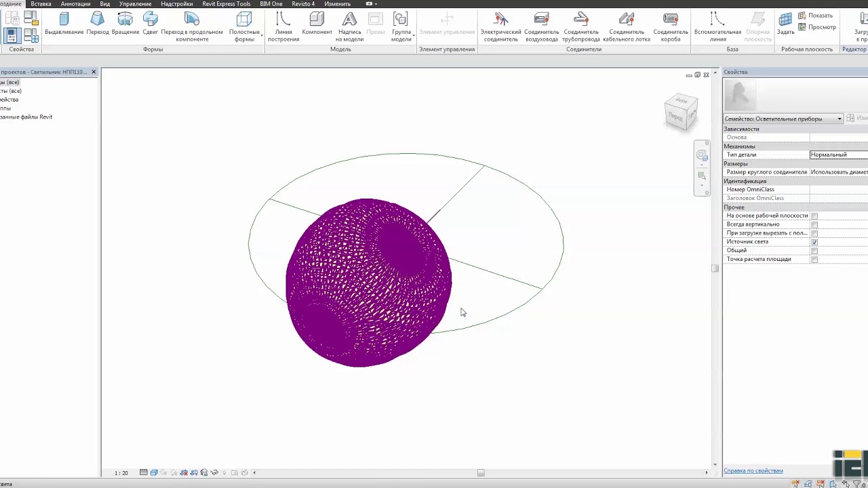868x488 pixels.
Task: Open the Вставка ribbon tab
Action: [x=41, y=4]
